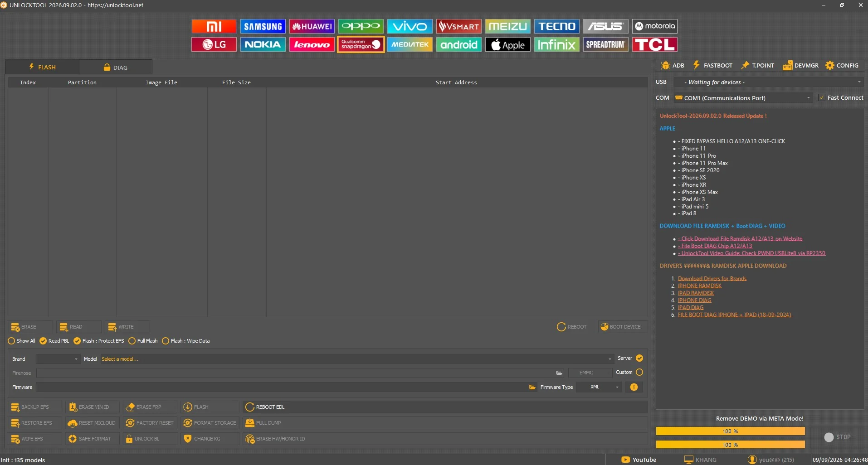Toggle Flash : Protect EFS option
The width and height of the screenshot is (868, 465).
pyautogui.click(x=98, y=341)
